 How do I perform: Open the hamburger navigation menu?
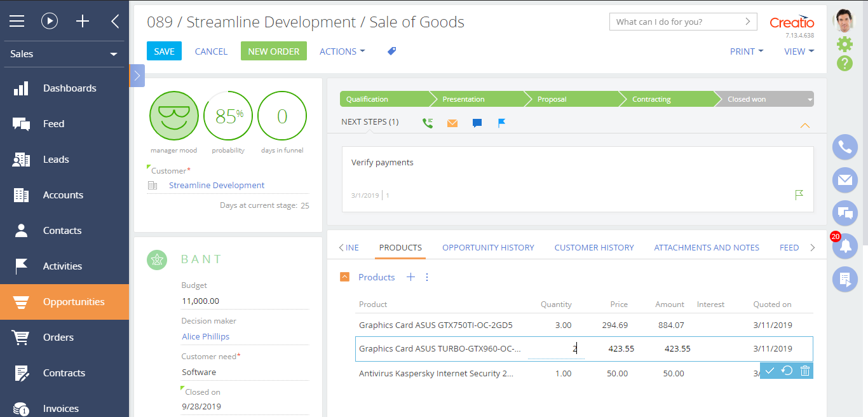point(17,21)
